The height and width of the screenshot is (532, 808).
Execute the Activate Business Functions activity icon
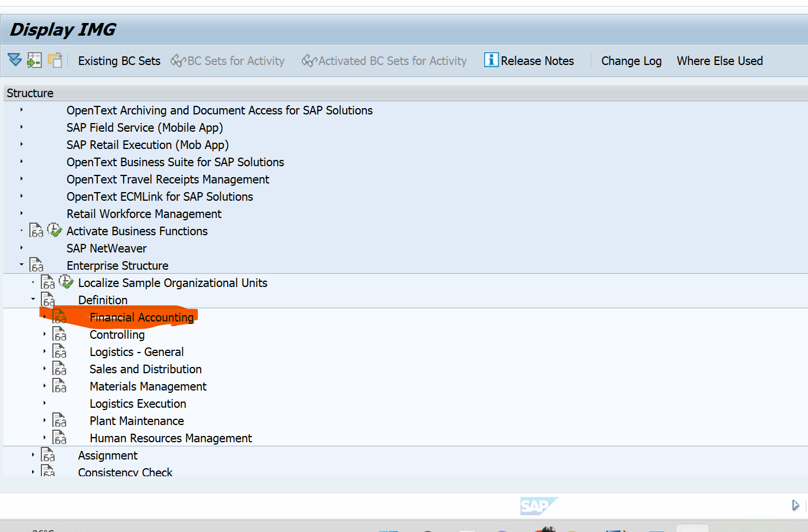(54, 230)
